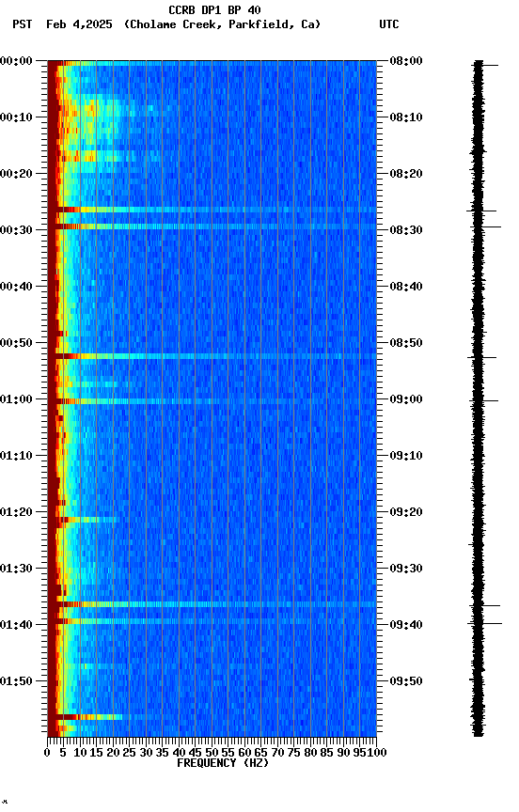Click the yellow energy patch near 00:10 PST

point(90,121)
